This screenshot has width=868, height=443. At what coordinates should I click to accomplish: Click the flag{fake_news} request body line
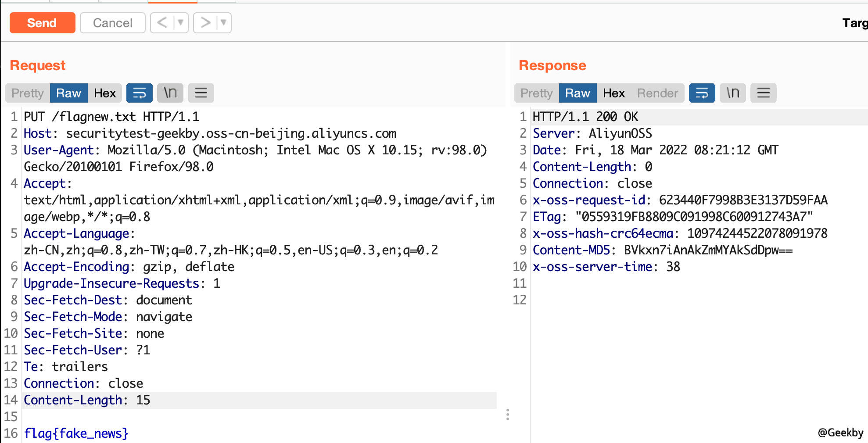coord(76,433)
